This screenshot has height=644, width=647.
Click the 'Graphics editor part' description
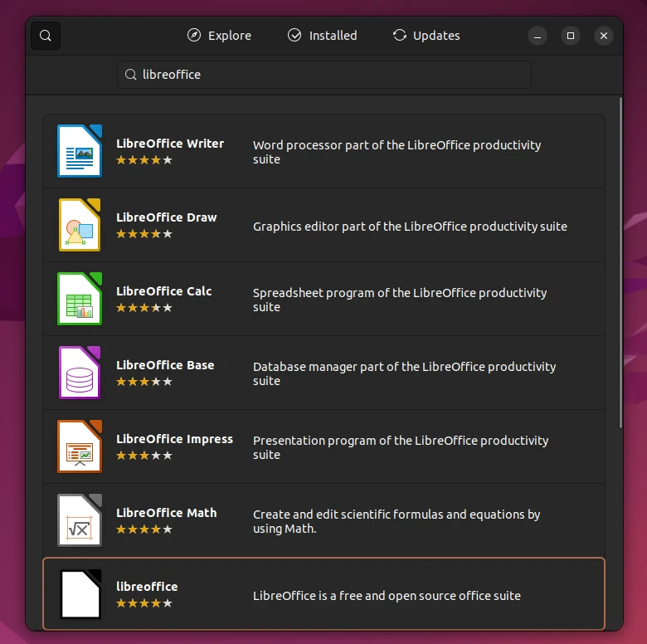coord(410,227)
